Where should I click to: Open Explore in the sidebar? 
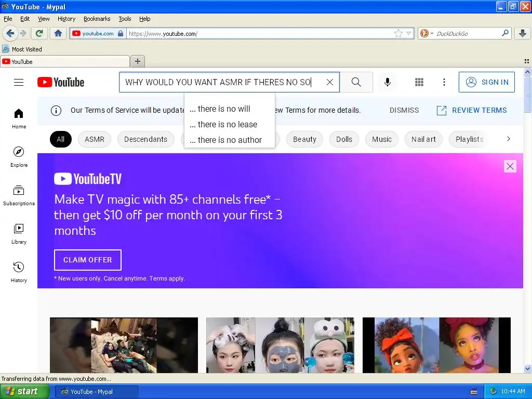[19, 157]
